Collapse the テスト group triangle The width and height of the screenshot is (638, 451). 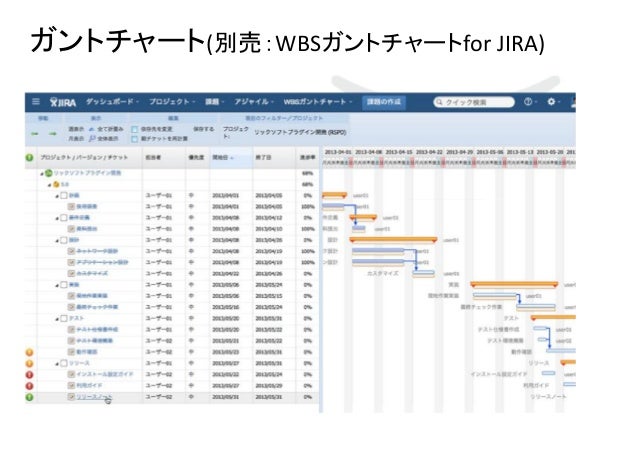point(57,319)
